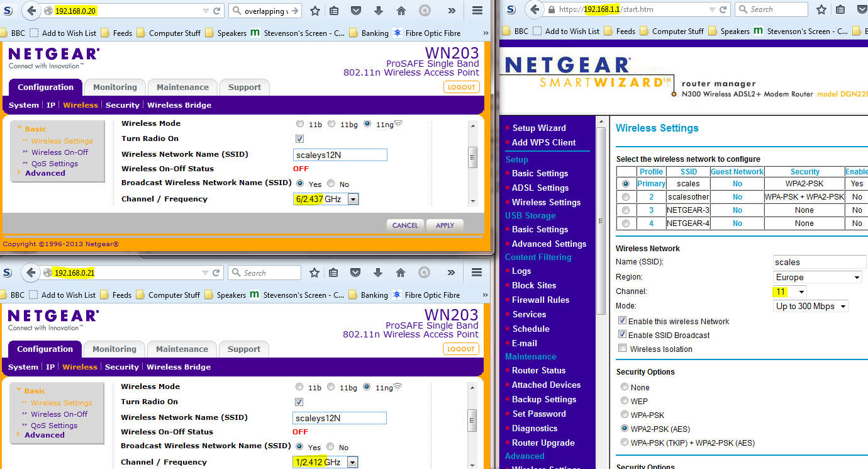Viewport: 868px width, 469px height.
Task: Toggle Turn Radio On checkbox in 192.168.0.21 window
Action: [x=299, y=402]
